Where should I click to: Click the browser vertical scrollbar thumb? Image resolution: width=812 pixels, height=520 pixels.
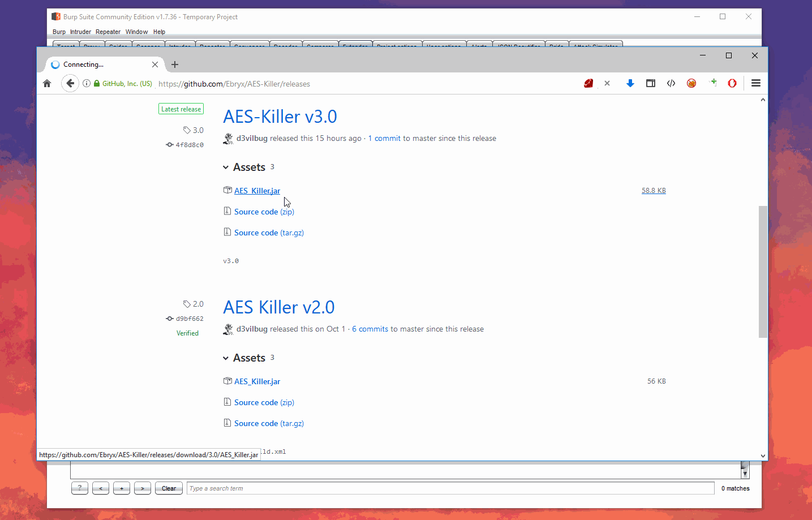[763, 272]
